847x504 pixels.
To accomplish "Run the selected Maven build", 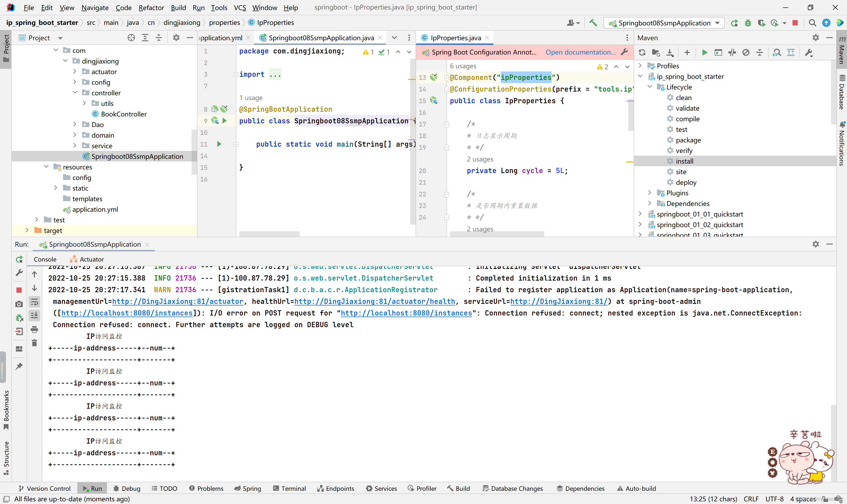I will 704,53.
